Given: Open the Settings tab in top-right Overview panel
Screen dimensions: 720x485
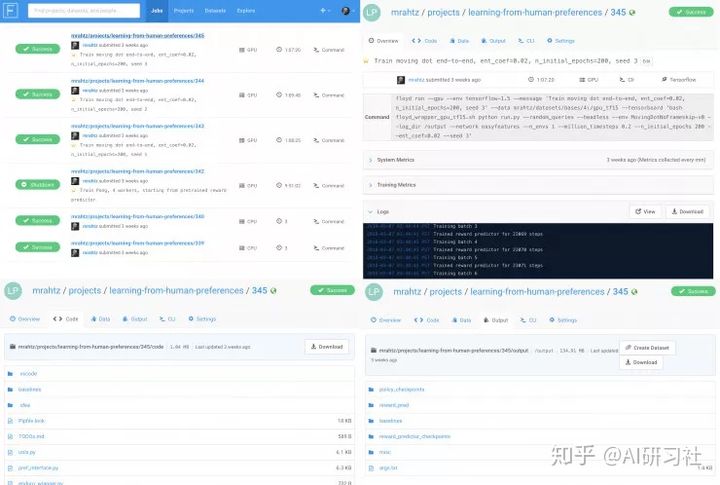Looking at the screenshot, I should (x=561, y=41).
